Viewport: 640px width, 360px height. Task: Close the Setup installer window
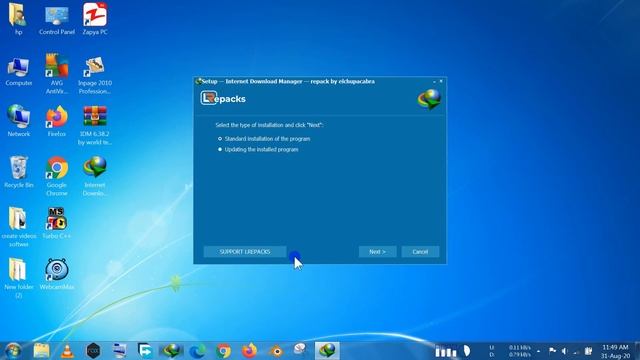coord(441,81)
